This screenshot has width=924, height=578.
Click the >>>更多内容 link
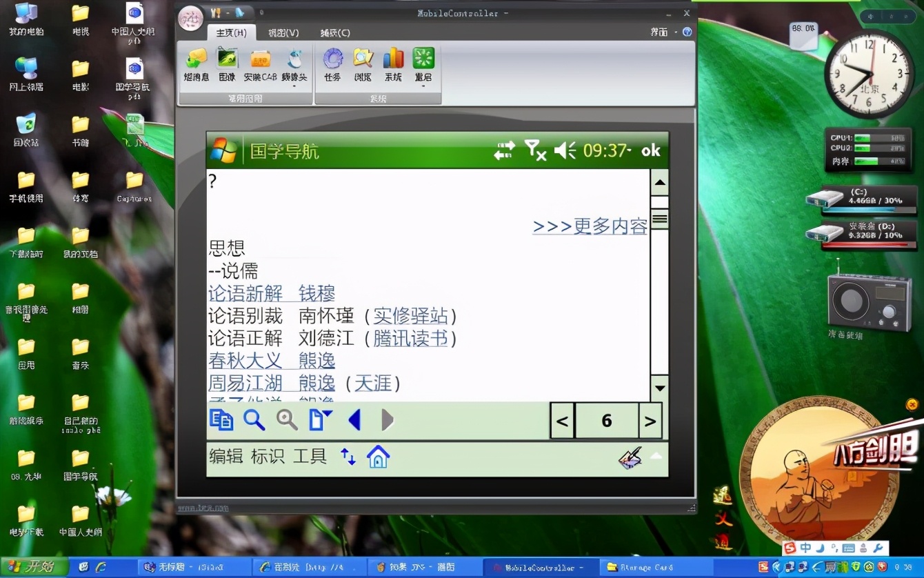[590, 226]
